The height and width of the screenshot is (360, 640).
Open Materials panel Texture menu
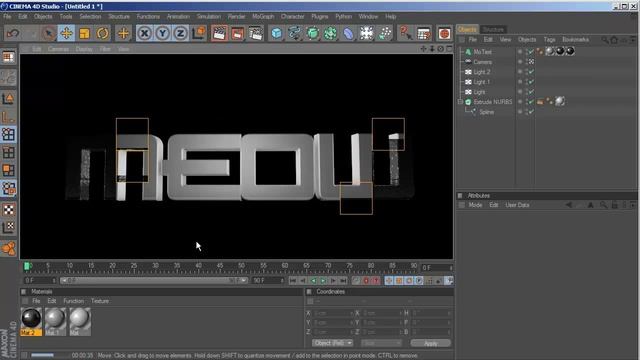pos(100,301)
